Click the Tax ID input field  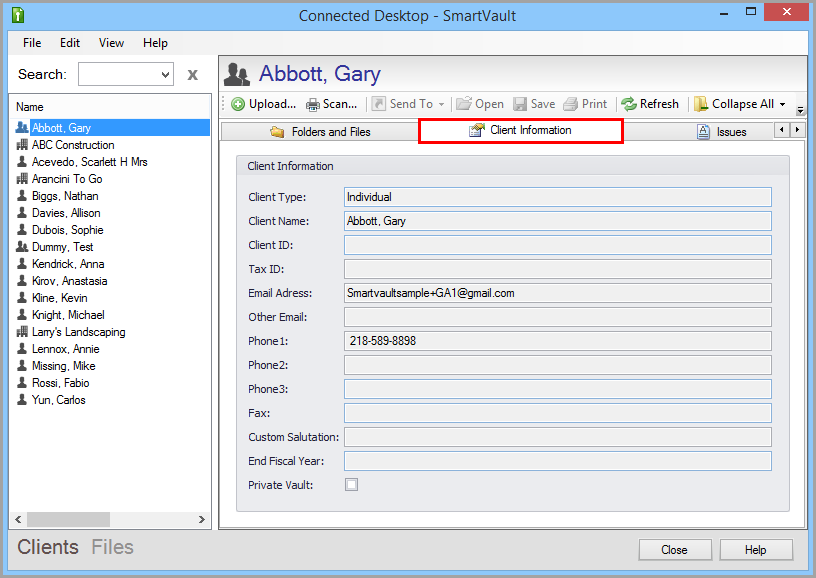pos(557,269)
